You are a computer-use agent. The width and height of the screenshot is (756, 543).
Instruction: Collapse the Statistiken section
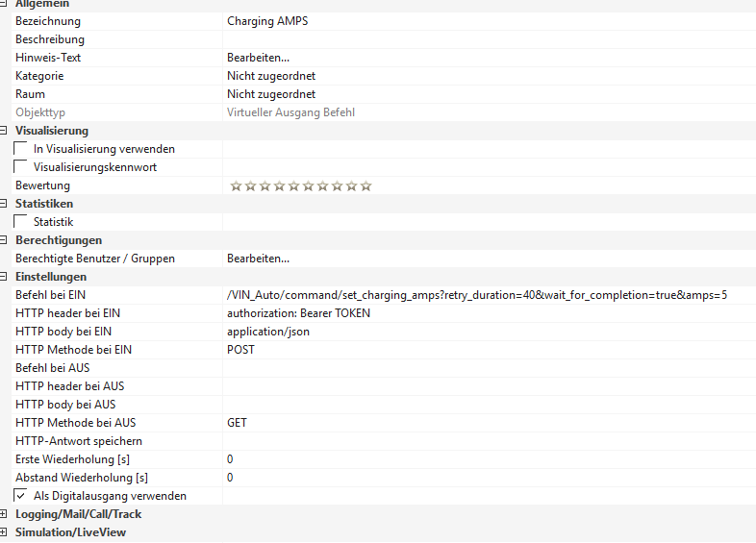pyautogui.click(x=3, y=204)
